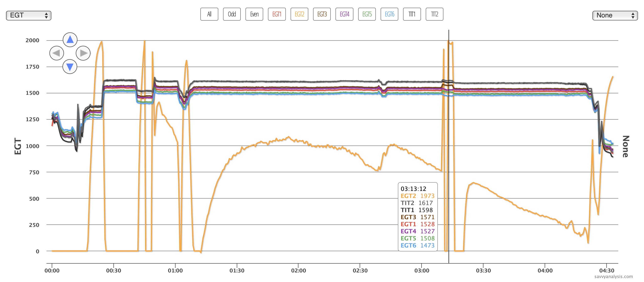Click the 04:30 time axis label
Image resolution: width=644 pixels, height=282 pixels.
tap(607, 271)
